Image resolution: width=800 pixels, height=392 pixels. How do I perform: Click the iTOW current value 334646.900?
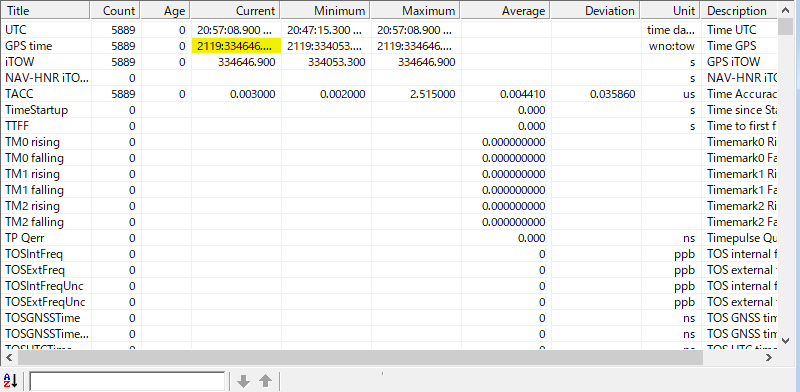pos(246,62)
